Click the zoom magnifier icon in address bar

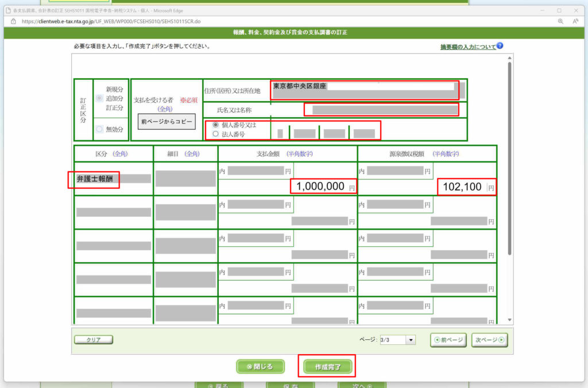coord(560,21)
